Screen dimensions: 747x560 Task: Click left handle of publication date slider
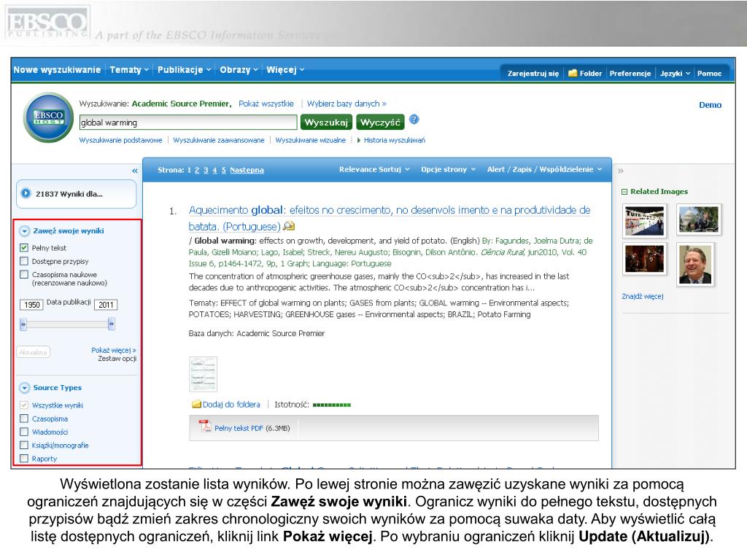[23, 324]
